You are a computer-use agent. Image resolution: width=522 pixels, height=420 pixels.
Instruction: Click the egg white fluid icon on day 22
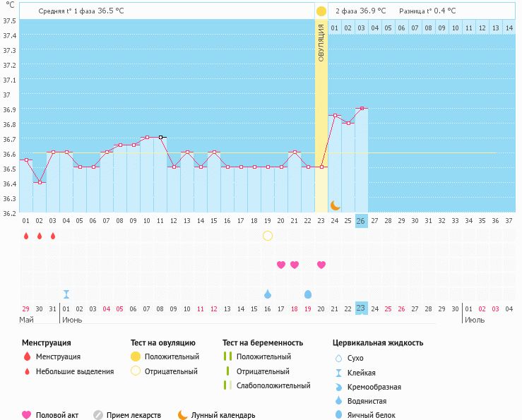click(308, 294)
